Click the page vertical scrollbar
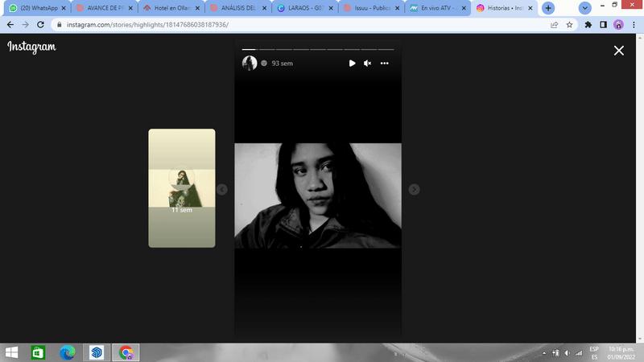Viewport: 644px width, 362px height. coord(640,188)
